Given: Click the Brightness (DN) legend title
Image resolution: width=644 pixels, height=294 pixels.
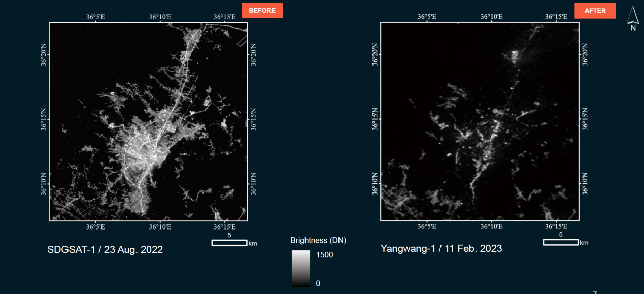Looking at the screenshot, I should [318, 240].
